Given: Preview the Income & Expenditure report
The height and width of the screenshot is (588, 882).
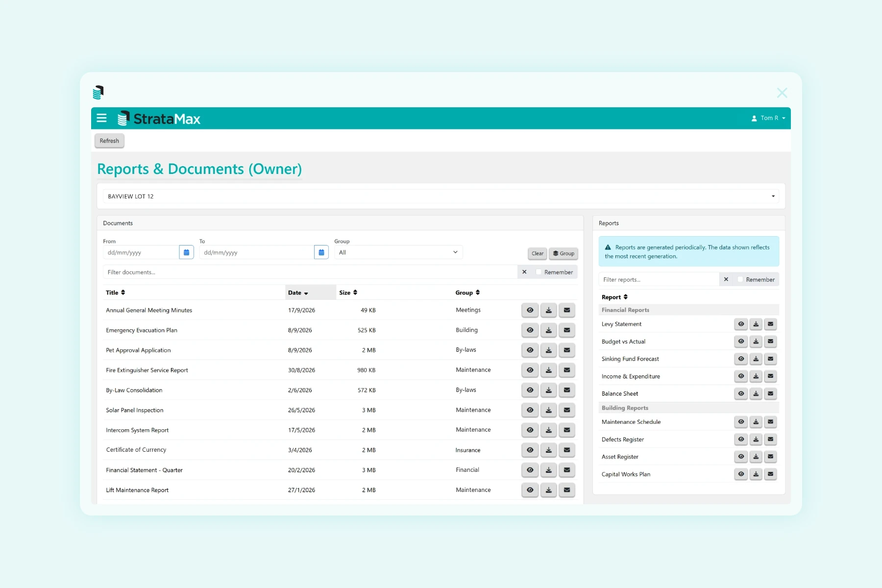Looking at the screenshot, I should (741, 376).
